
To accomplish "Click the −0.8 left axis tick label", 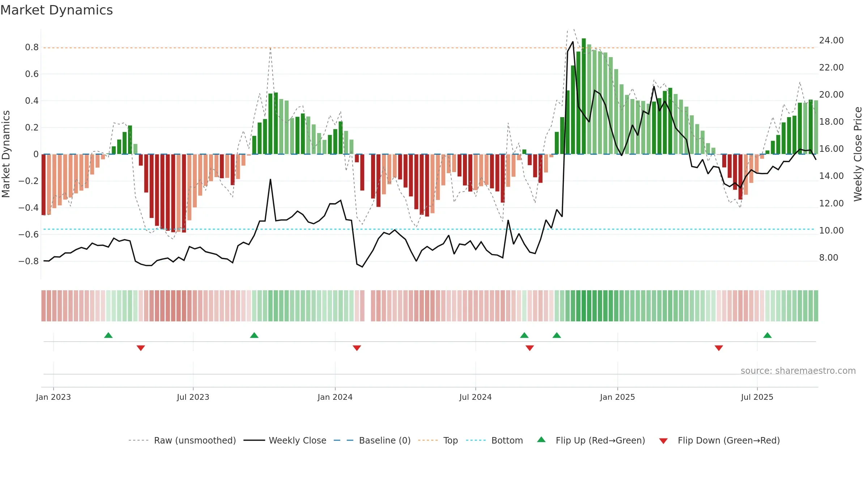I will point(29,261).
